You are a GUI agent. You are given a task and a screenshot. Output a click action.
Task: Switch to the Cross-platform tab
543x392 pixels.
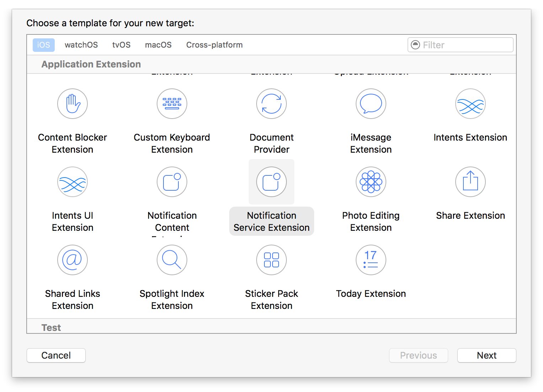214,45
